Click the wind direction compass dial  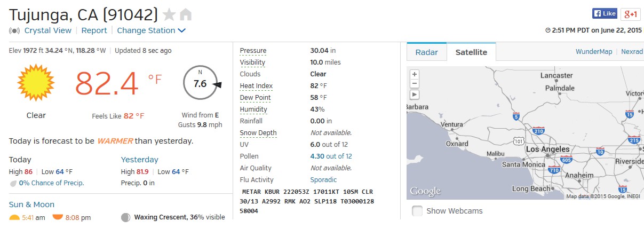[x=201, y=83]
